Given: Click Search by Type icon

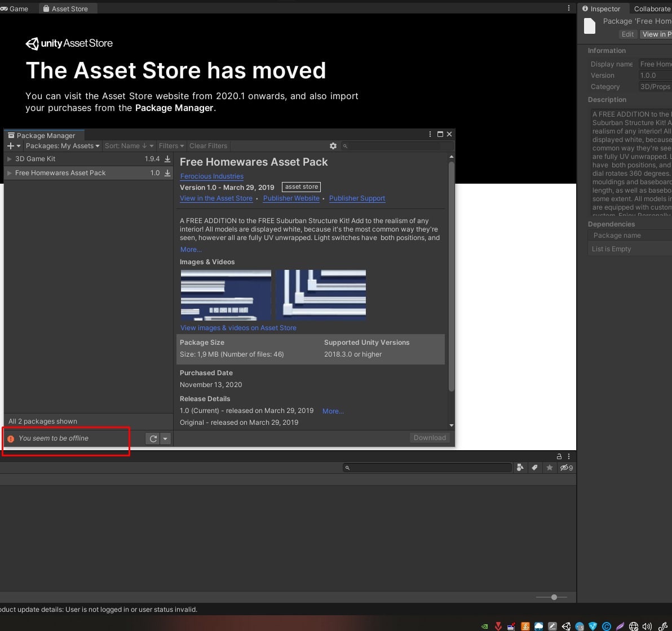Looking at the screenshot, I should click(520, 468).
